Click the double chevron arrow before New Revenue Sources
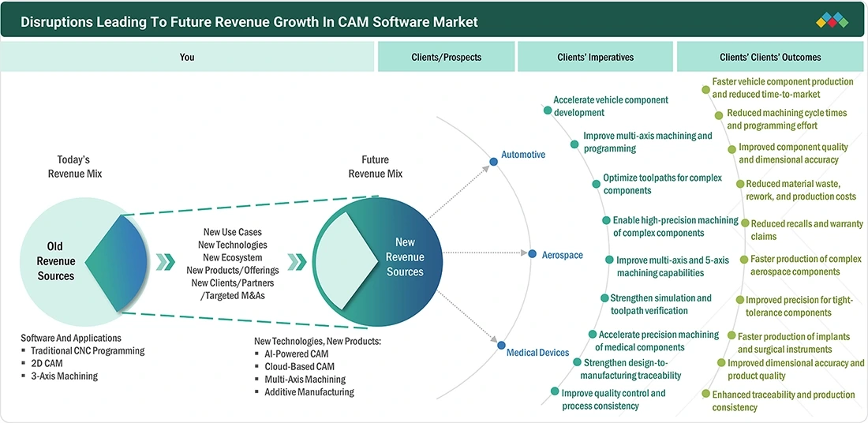Viewport: 868px width, 423px height. click(297, 262)
